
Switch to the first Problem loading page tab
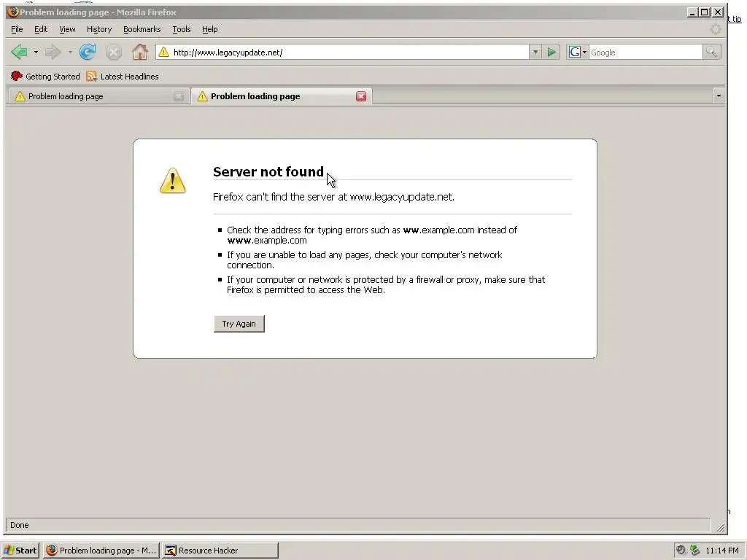pos(98,96)
